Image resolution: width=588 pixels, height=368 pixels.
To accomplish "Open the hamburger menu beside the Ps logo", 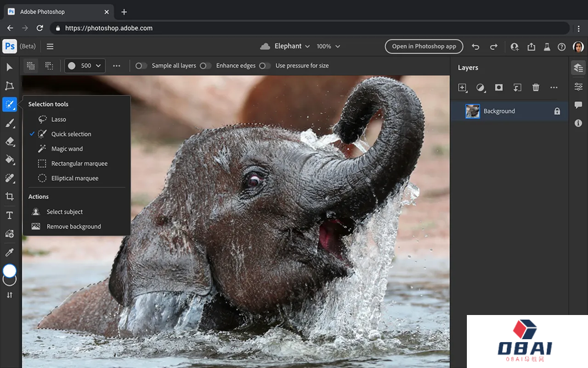I will click(x=50, y=46).
